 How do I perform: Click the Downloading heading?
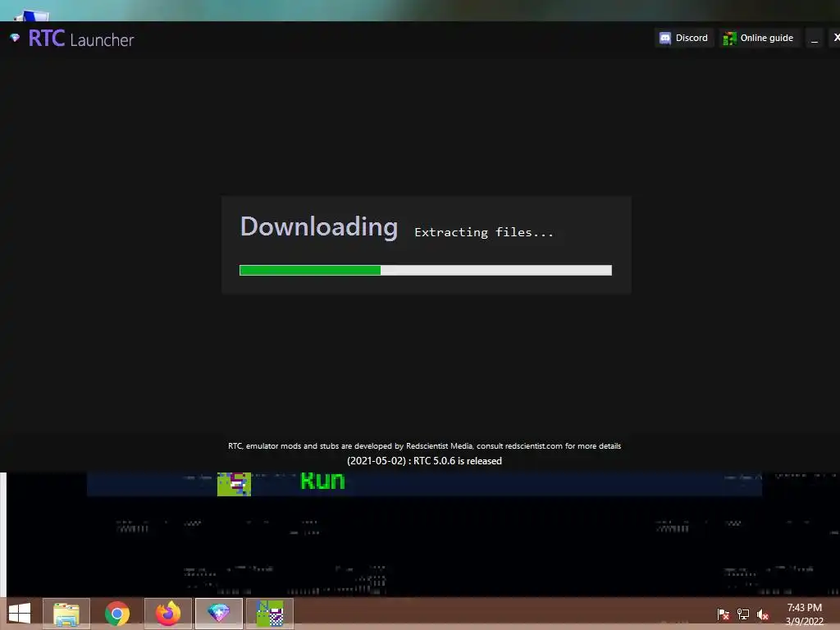pos(319,226)
